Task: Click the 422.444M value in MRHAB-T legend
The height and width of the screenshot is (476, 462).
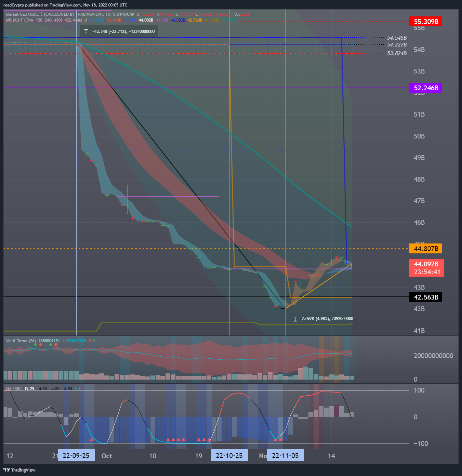Action: click(73, 20)
